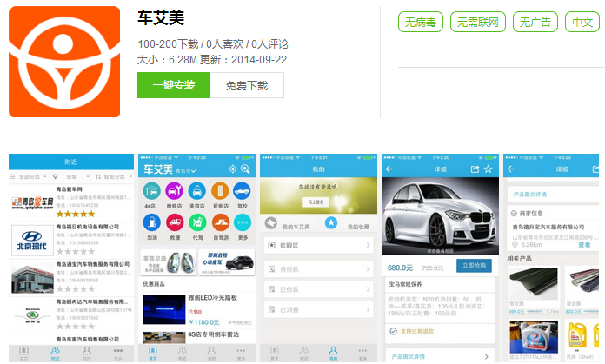Click the orange 车艾美 steering wheel app icon
Image resolution: width=605 pixels, height=364 pixels.
[64, 62]
